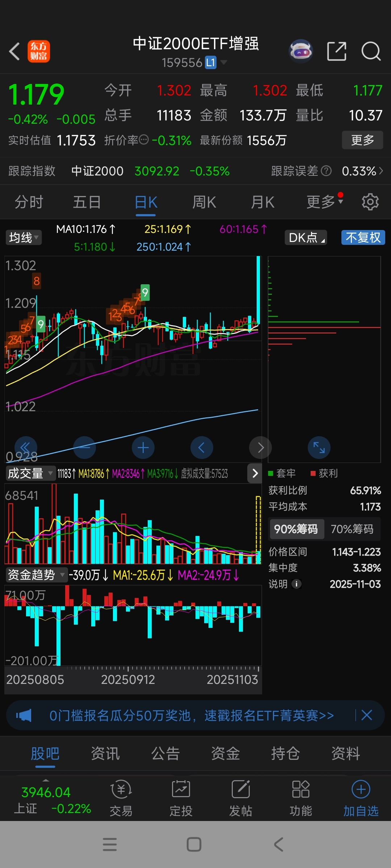Tap the share export icon

(336, 51)
